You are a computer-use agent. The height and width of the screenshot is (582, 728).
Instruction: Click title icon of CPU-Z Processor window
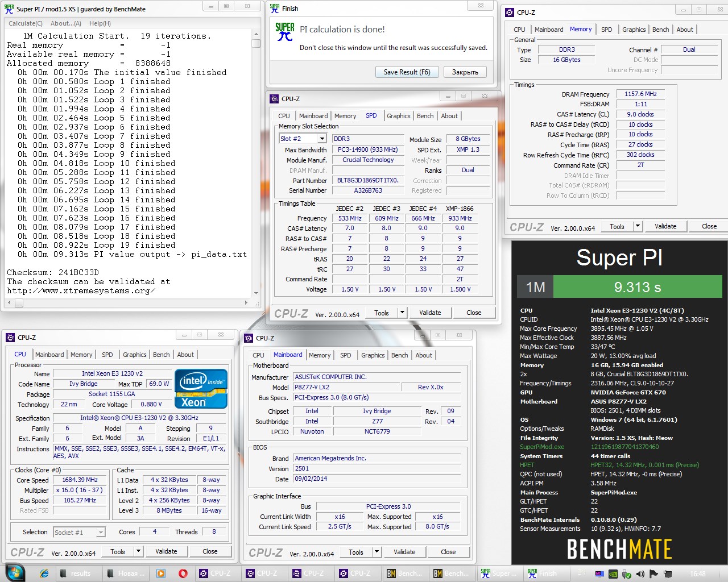click(x=10, y=337)
